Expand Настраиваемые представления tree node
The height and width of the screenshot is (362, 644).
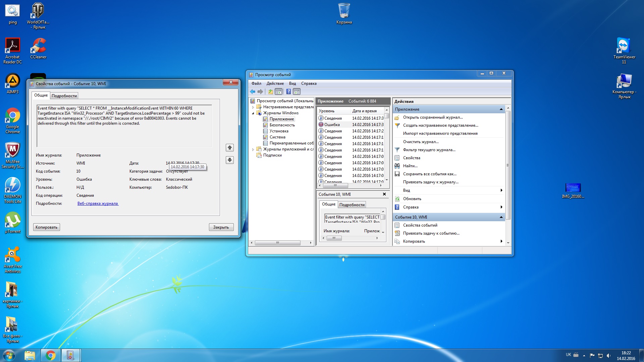253,107
